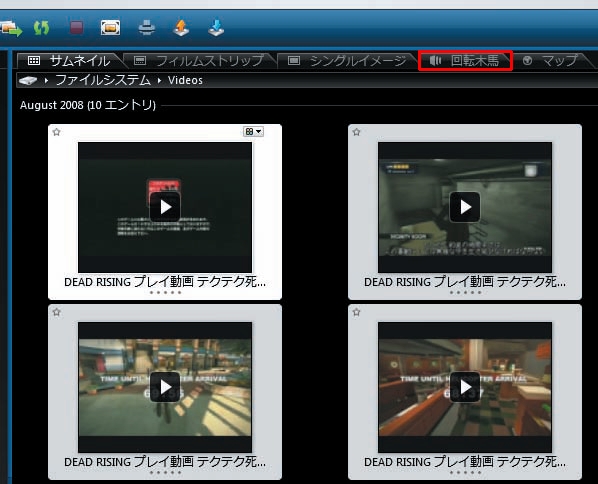
Task: Toggle star on the bottom-left video
Action: pos(57,312)
